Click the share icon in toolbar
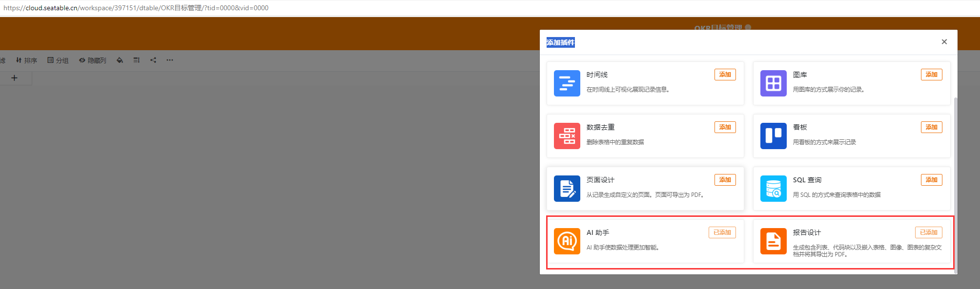Viewport: 980px width, 289px height. tap(153, 60)
